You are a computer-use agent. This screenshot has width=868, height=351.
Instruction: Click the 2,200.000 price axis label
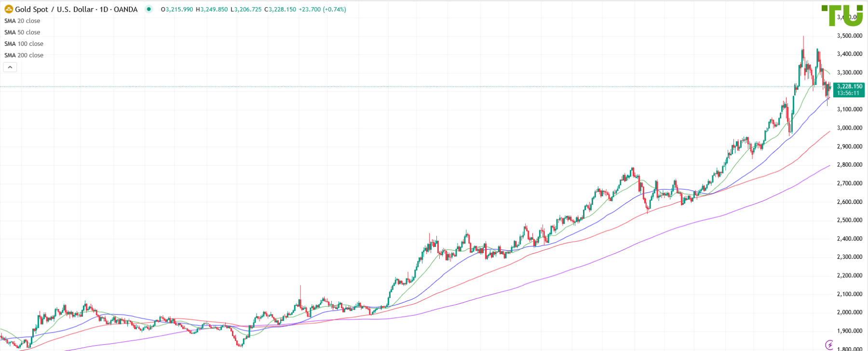click(x=850, y=276)
